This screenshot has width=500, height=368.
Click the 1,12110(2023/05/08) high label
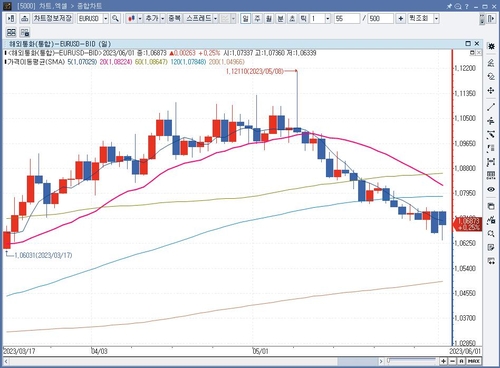pyautogui.click(x=255, y=71)
